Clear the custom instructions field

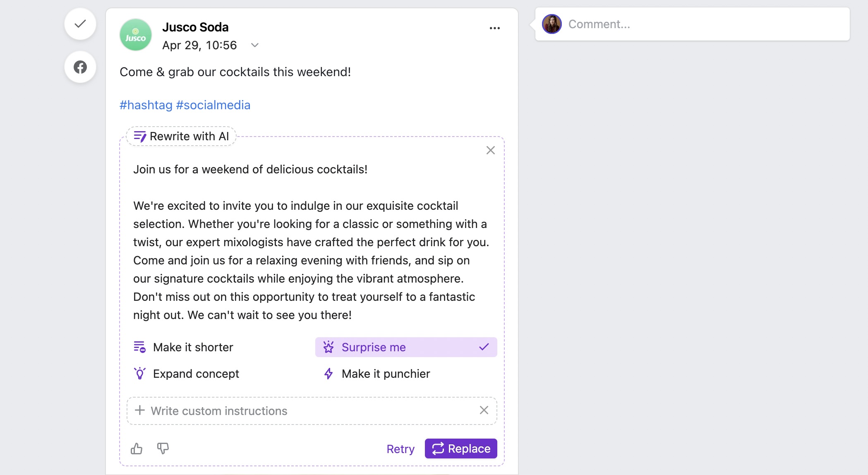pos(484,410)
